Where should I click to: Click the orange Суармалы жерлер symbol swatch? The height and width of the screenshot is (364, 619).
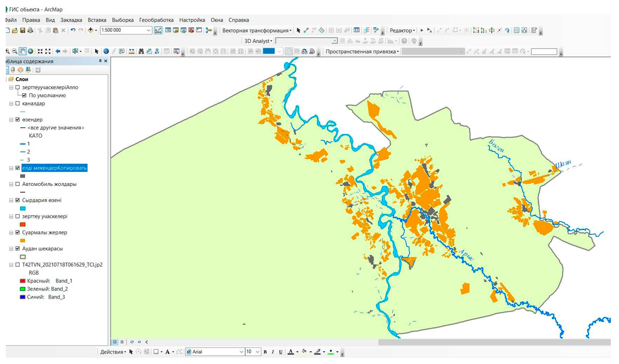pyautogui.click(x=23, y=241)
